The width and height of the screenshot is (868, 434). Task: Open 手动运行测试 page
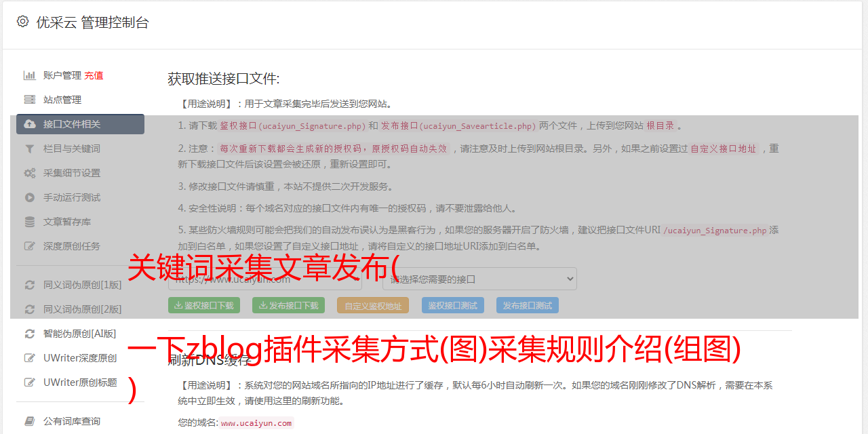72,197
